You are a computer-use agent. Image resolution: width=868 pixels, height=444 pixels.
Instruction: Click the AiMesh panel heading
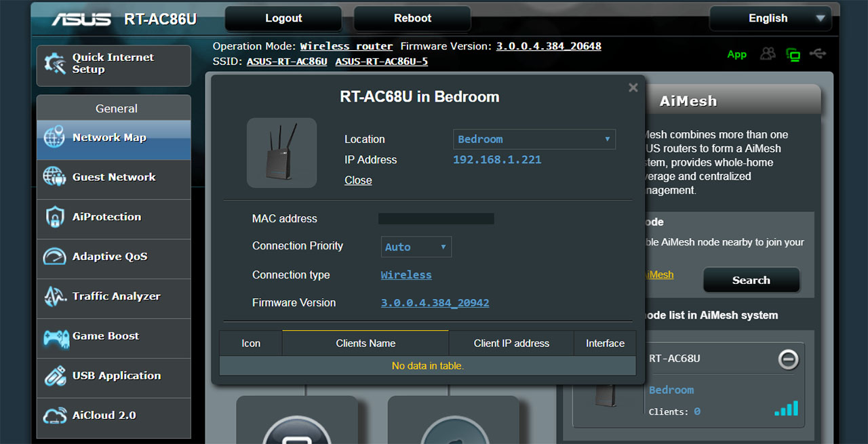pos(688,101)
